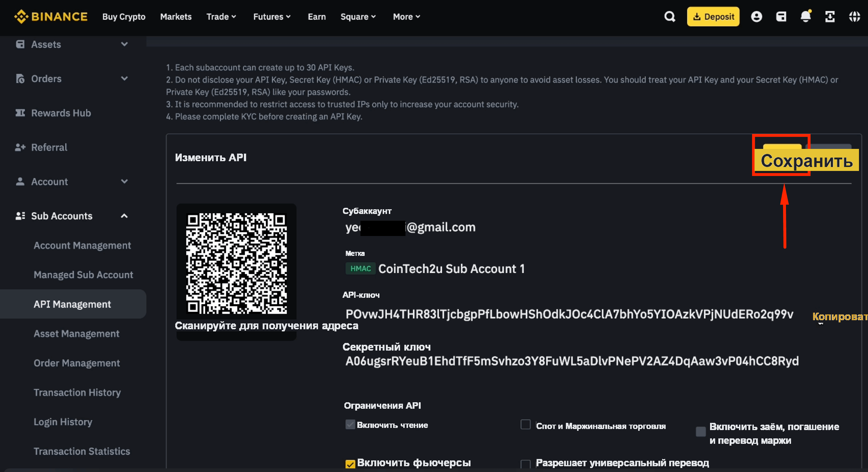Open the Markets page

click(176, 17)
